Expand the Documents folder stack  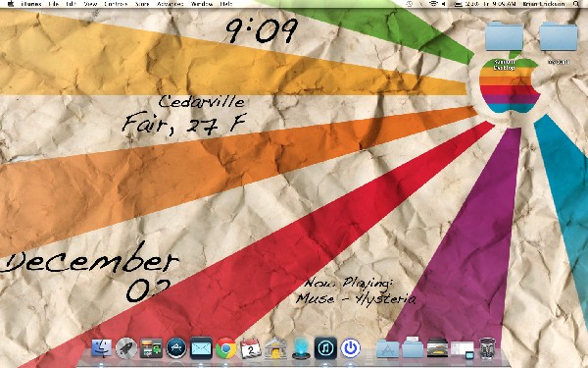pyautogui.click(x=413, y=348)
